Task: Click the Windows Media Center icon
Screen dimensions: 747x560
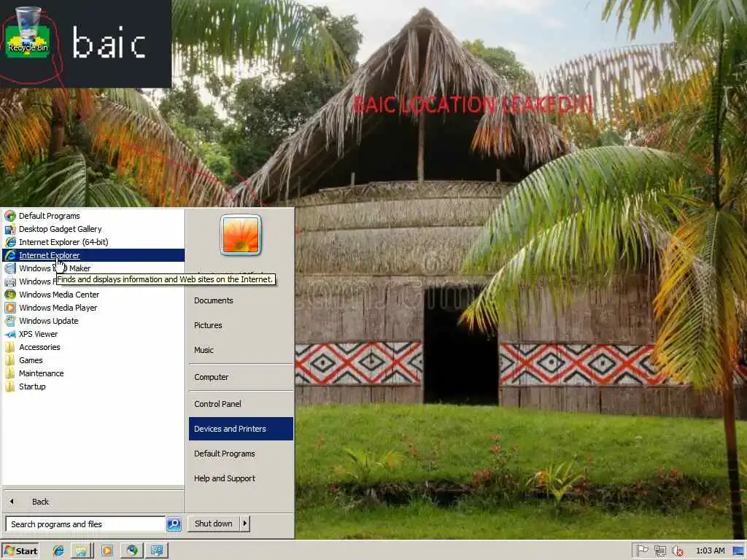Action: click(x=10, y=295)
